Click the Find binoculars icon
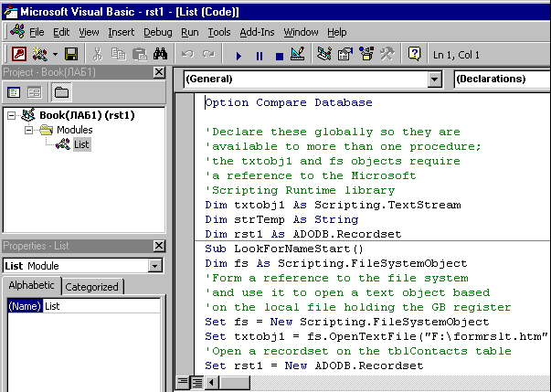The image size is (551, 392). pyautogui.click(x=160, y=55)
